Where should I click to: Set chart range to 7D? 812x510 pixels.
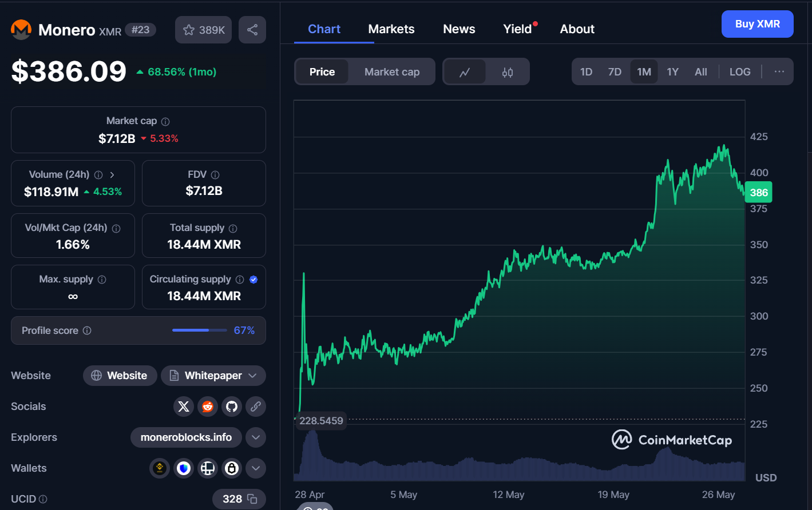pos(615,72)
